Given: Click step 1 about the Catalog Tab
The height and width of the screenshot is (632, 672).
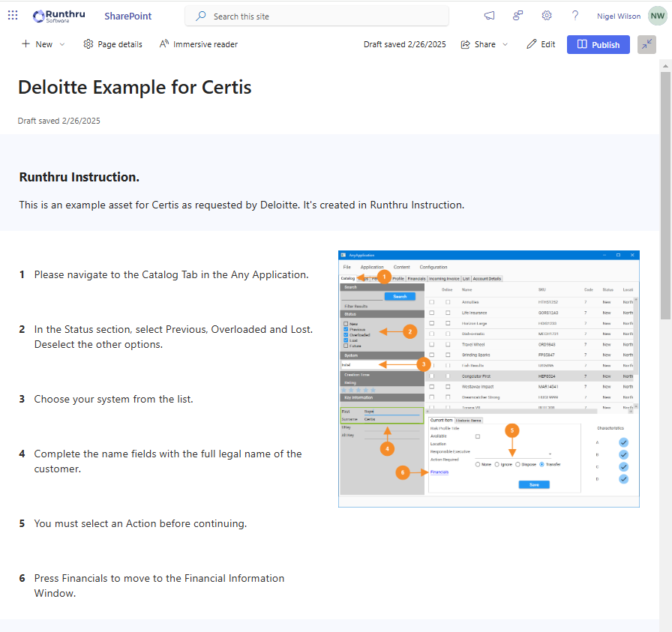Looking at the screenshot, I should pyautogui.click(x=172, y=274).
